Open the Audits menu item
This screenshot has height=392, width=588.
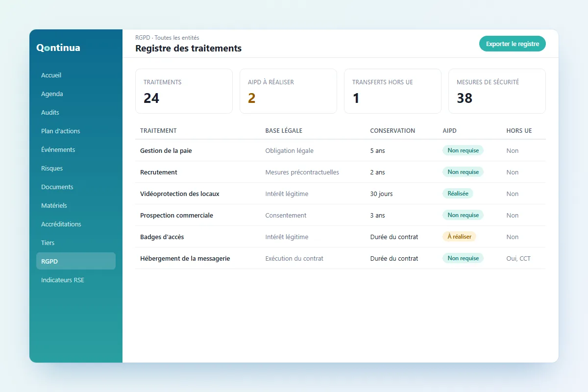tap(76, 112)
